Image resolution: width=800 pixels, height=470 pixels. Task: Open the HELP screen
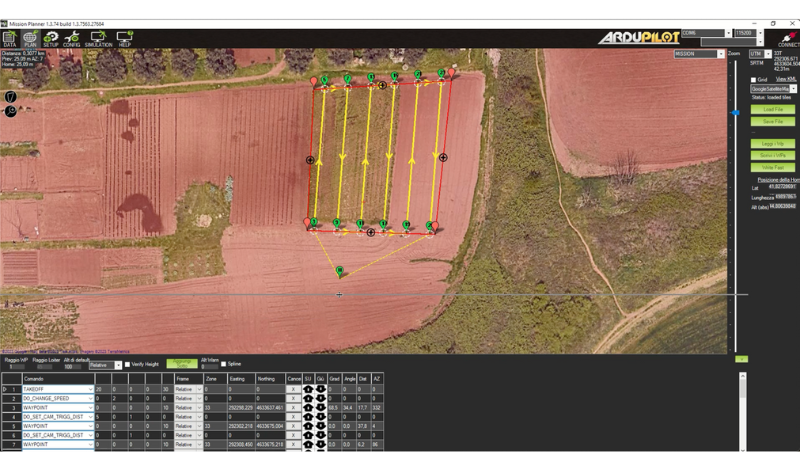pyautogui.click(x=124, y=39)
